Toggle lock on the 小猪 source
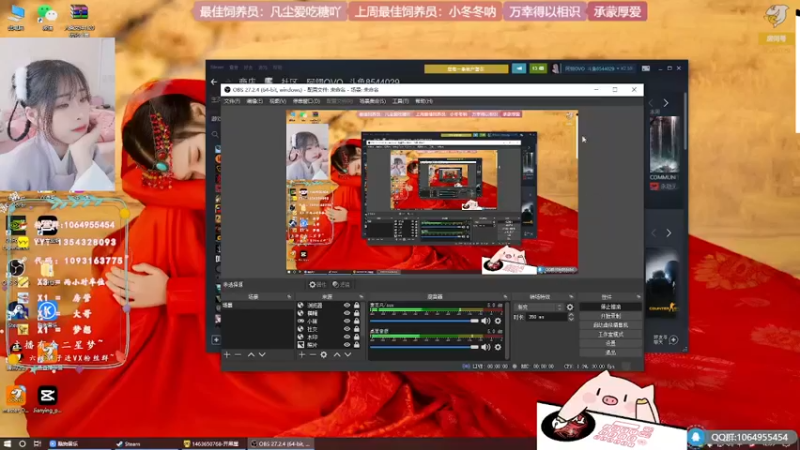800x450 pixels. tap(357, 321)
